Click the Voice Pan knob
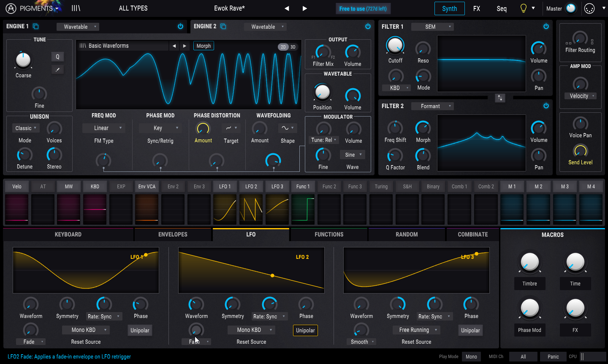 tap(580, 124)
